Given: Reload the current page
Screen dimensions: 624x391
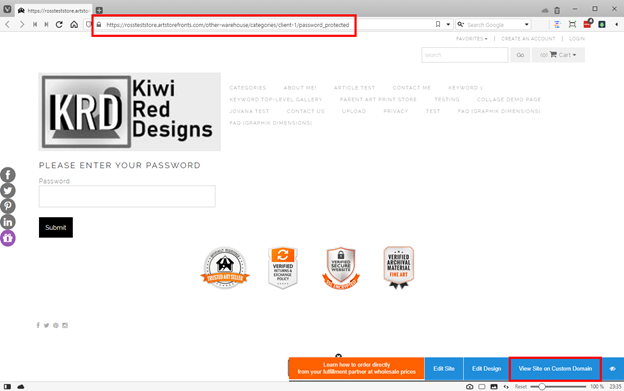Looking at the screenshot, I should tap(59, 25).
